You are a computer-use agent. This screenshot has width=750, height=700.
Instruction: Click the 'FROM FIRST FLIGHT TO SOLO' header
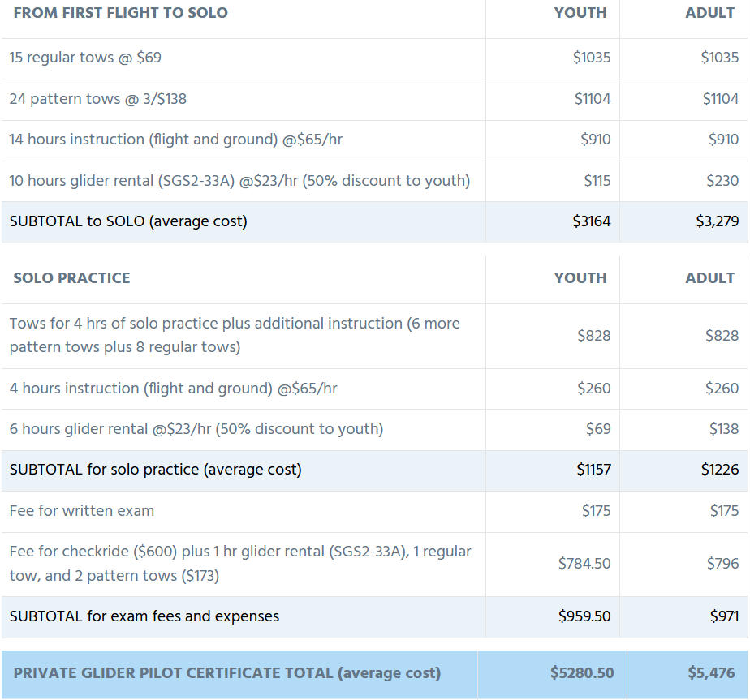click(x=120, y=13)
